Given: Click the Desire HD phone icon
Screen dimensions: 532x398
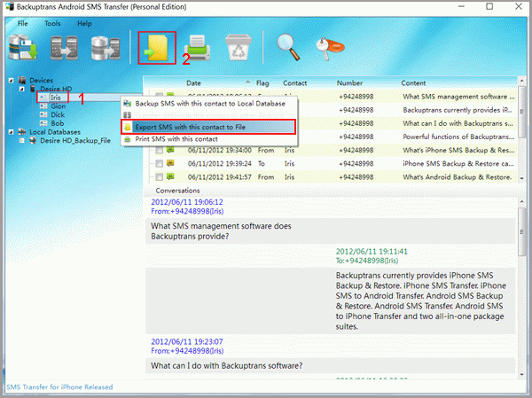Looking at the screenshot, I should pos(33,89).
